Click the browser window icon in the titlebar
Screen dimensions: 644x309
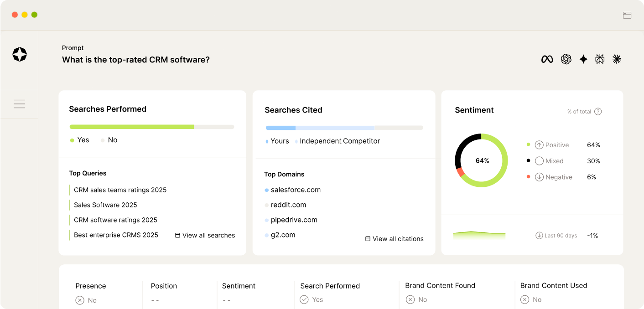click(627, 15)
